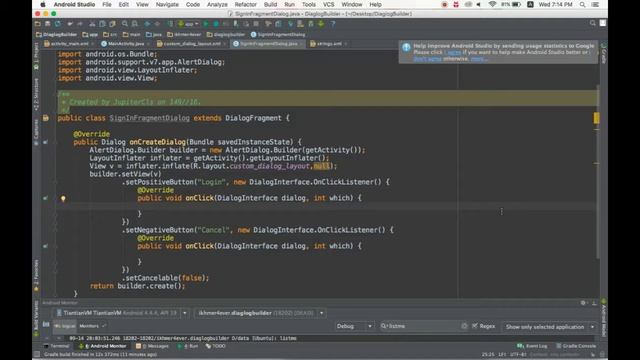Click the DialogBuilder breadcrumb in navigation bar
This screenshot has height=360, width=640.
[x=56, y=35]
